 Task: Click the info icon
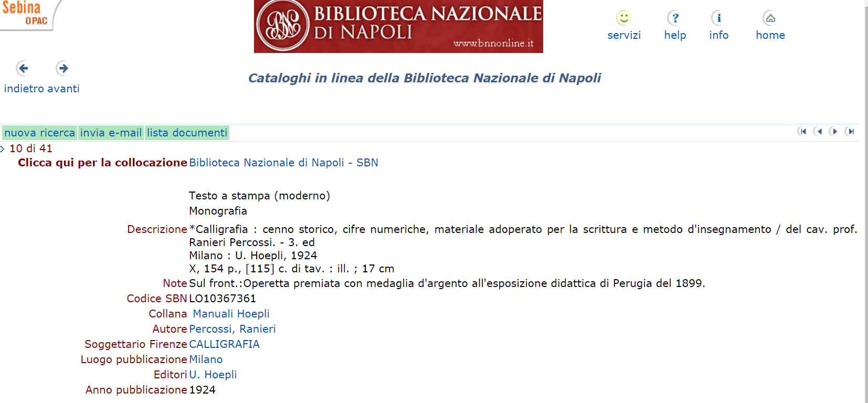718,18
